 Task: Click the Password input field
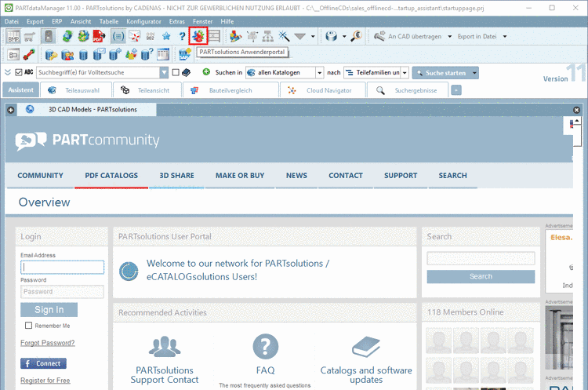point(62,292)
